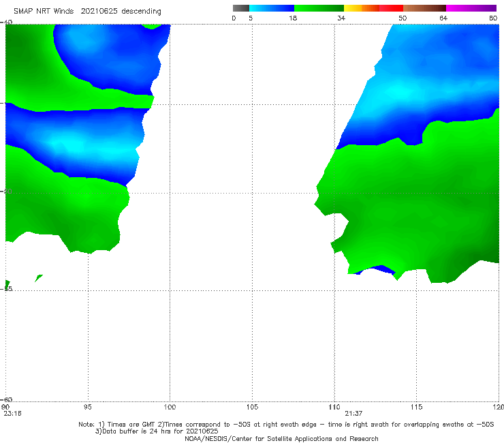Click the title 'SMAP NRT Winds 20210625 descending'
Viewport: 504px width, 443px height.
pos(87,11)
